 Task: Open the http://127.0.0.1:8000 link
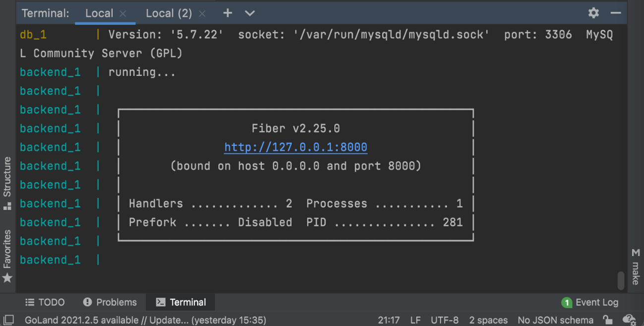[295, 147]
